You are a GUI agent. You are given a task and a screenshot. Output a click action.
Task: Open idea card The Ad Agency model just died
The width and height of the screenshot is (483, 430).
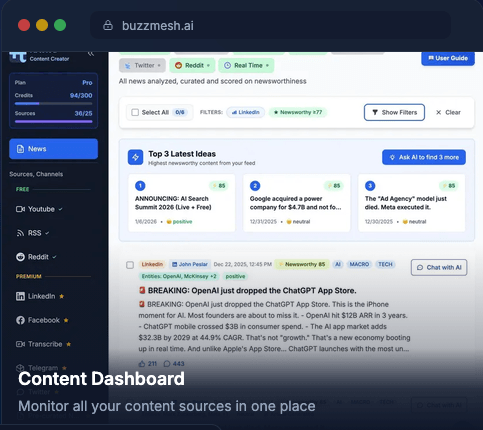pos(411,203)
